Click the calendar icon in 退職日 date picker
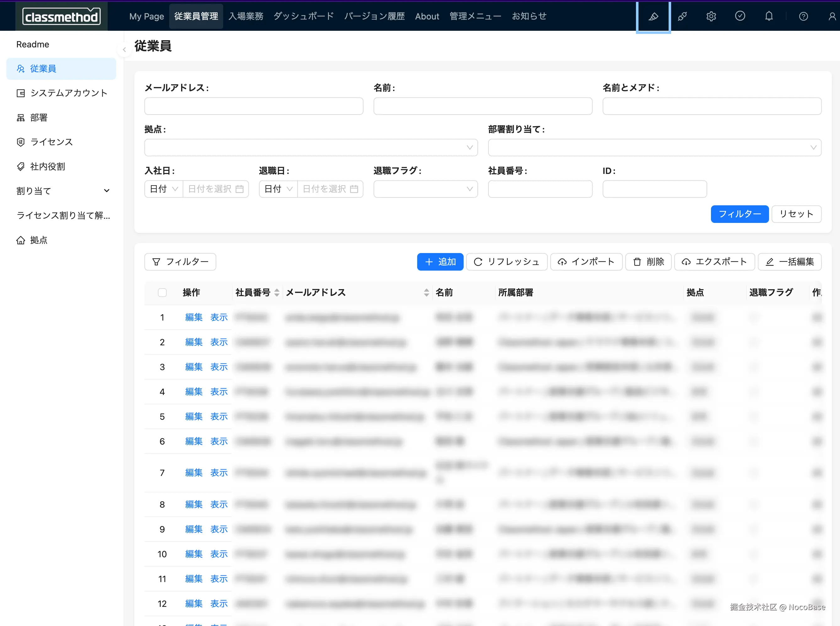Viewport: 840px width, 626px height. click(x=354, y=189)
